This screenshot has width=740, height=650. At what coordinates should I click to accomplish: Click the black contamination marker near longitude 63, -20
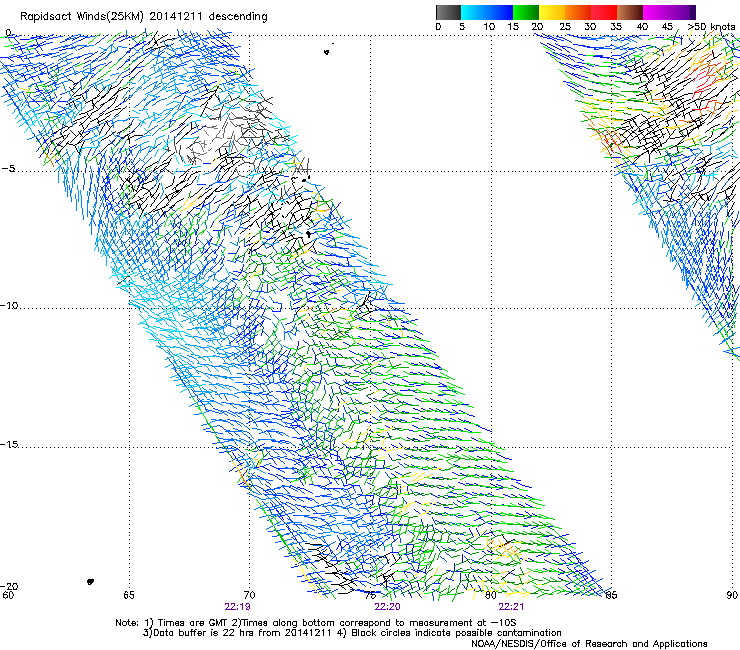[90, 582]
